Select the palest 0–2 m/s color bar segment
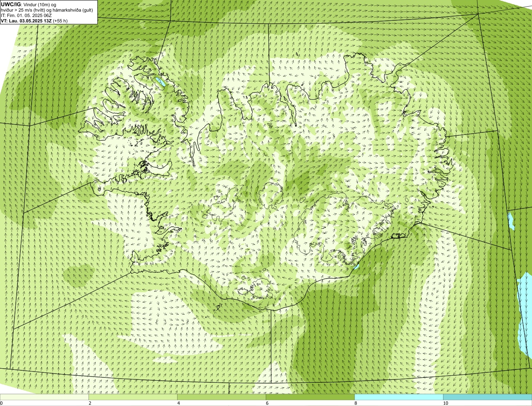 (44, 397)
